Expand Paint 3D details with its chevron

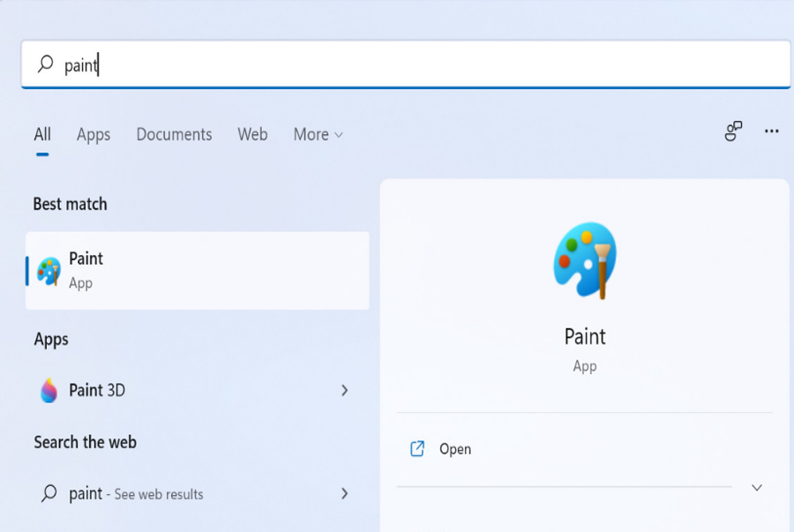point(345,390)
